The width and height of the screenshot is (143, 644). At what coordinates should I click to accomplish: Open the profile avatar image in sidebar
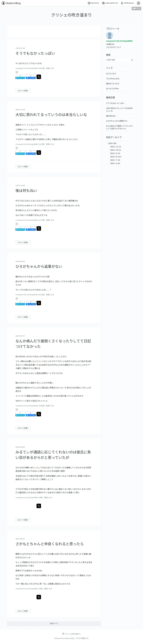pyautogui.click(x=109, y=35)
